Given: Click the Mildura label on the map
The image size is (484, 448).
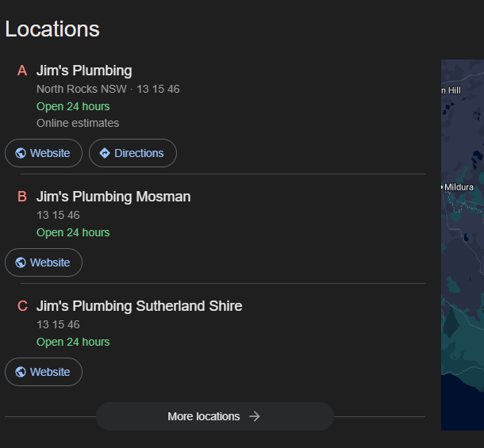Looking at the screenshot, I should pos(459,187).
